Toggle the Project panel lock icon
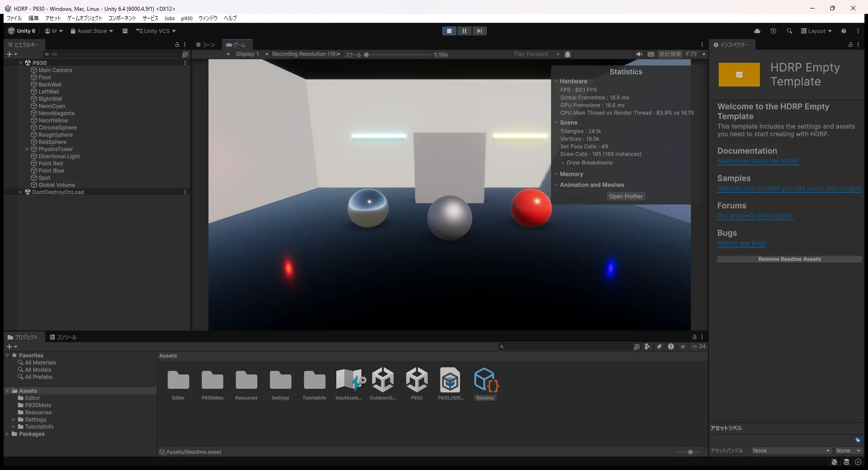Screen dimensions: 868x470 tap(694, 337)
